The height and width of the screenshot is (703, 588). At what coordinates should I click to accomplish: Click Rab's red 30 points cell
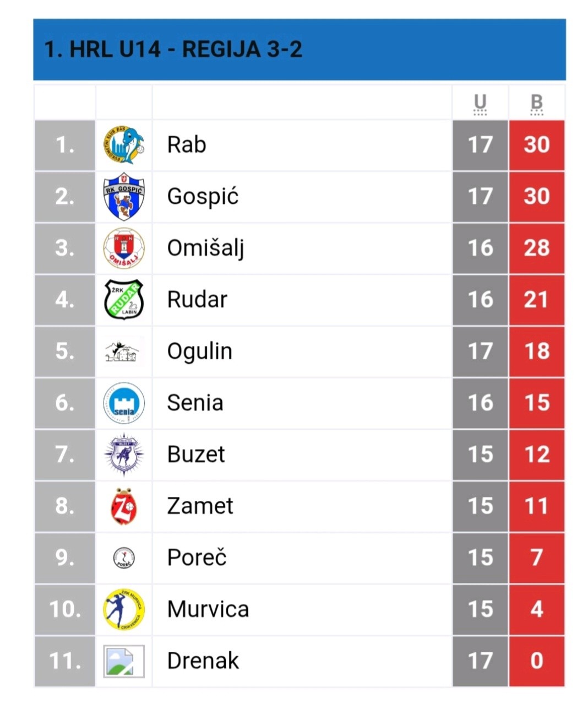tap(537, 145)
